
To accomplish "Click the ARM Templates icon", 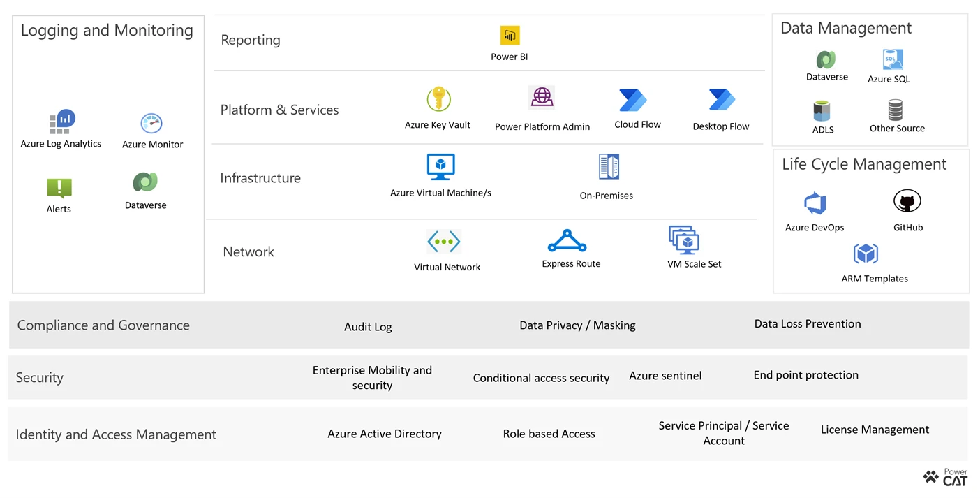I will coord(866,254).
